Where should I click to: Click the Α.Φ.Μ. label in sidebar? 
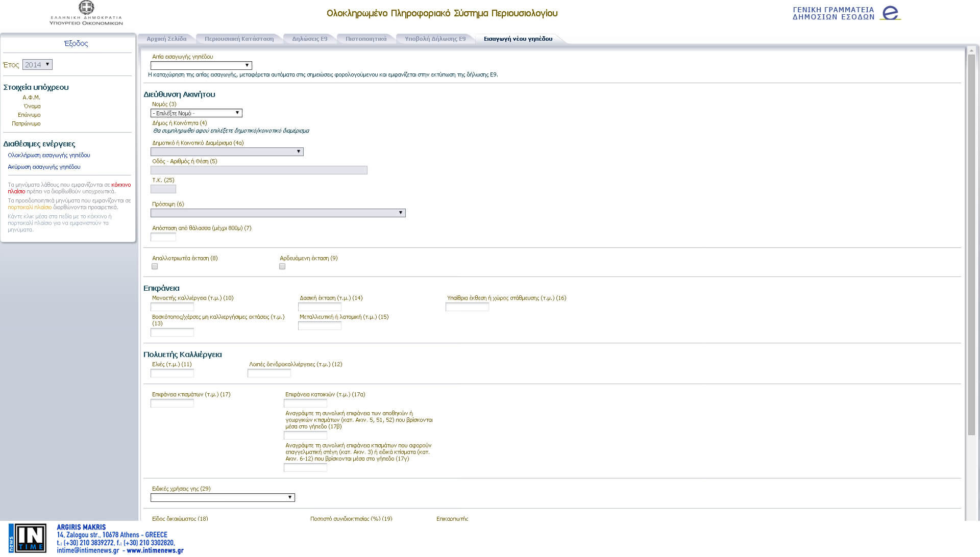[31, 97]
